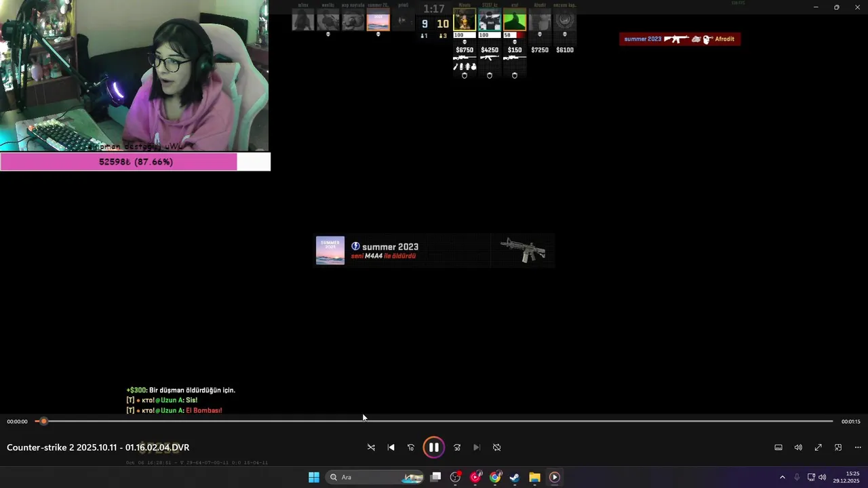This screenshot has height=488, width=868.
Task: Go to previous track
Action: click(x=391, y=447)
